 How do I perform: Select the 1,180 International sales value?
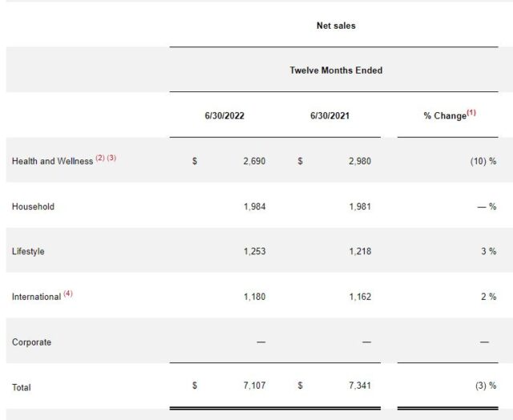(x=254, y=297)
